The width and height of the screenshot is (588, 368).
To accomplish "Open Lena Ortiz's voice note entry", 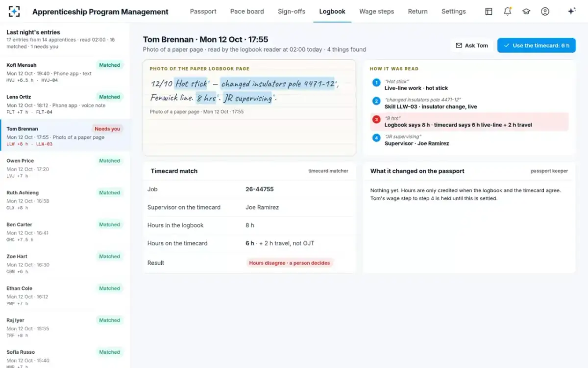I will (x=65, y=104).
